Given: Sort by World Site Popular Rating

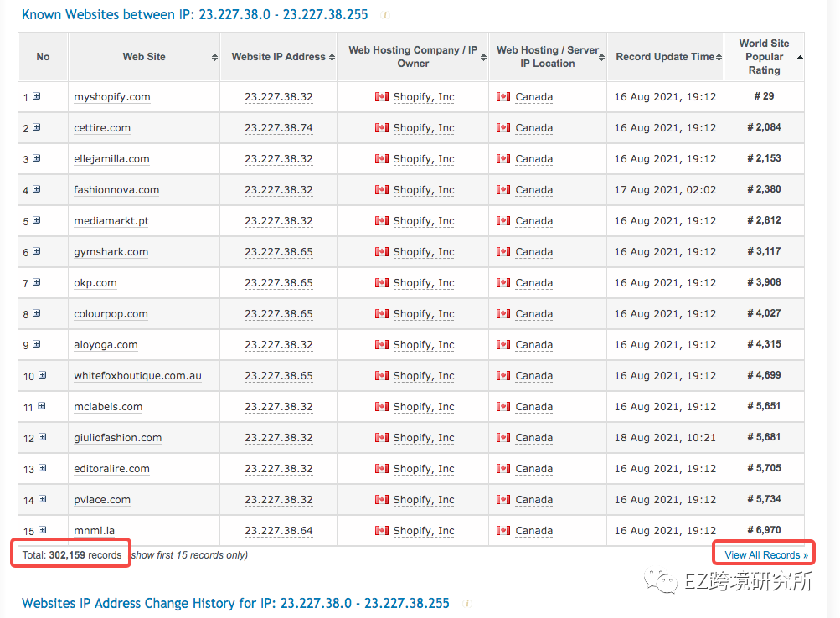Looking at the screenshot, I should click(x=800, y=57).
